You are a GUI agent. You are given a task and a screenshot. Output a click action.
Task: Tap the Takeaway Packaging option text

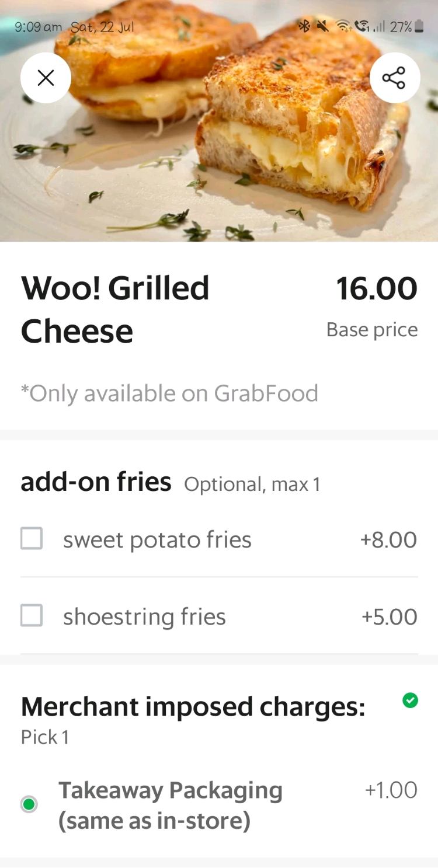point(170,805)
